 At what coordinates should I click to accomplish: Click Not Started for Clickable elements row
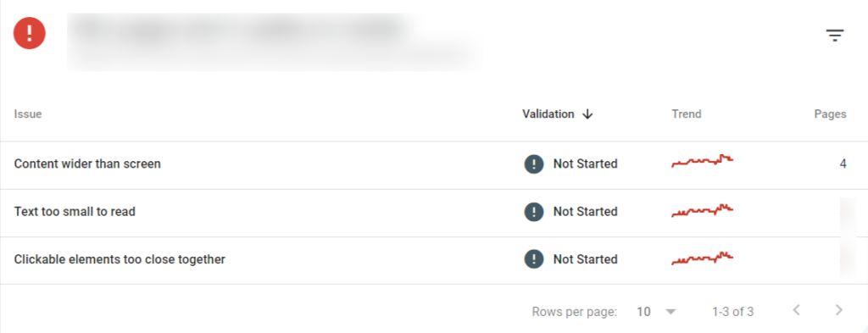585,259
